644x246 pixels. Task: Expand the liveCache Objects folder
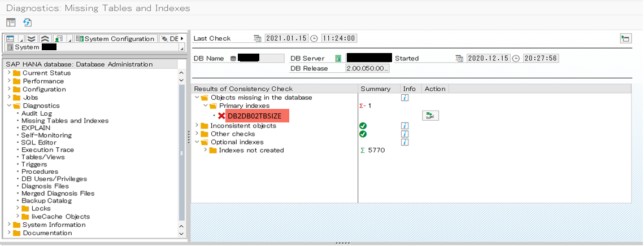click(18, 216)
